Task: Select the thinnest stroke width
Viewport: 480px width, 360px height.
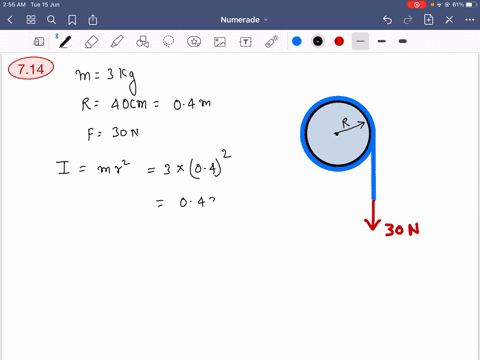Action: (360, 41)
